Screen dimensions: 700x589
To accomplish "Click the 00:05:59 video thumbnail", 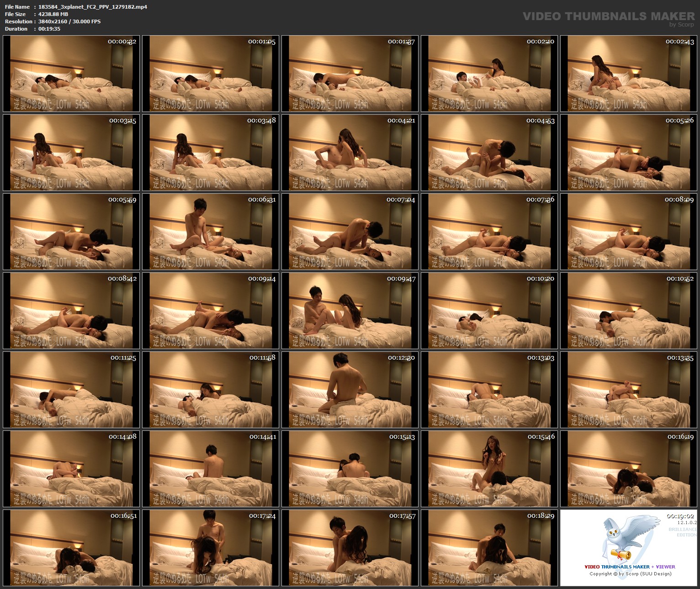I will (x=71, y=232).
